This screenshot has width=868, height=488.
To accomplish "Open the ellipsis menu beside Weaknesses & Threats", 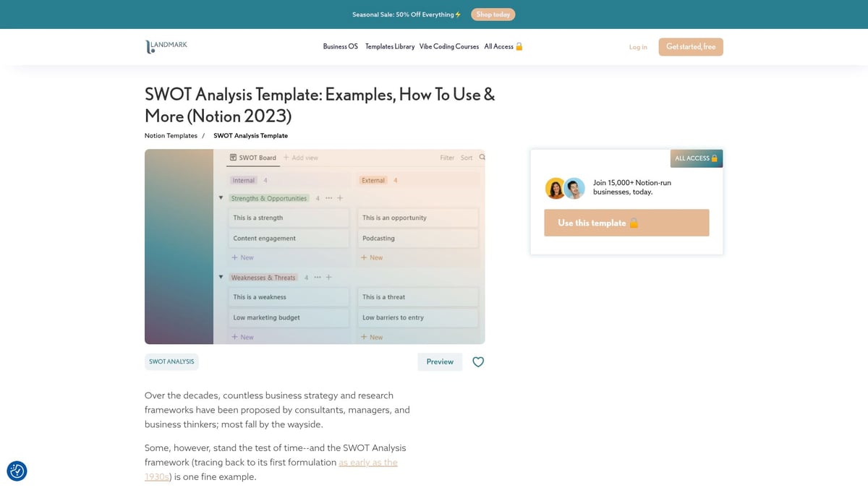I will pos(317,277).
